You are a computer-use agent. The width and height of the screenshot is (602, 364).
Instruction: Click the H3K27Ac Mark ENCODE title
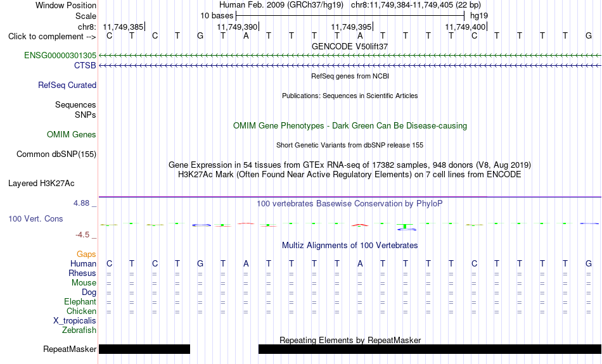(350, 175)
